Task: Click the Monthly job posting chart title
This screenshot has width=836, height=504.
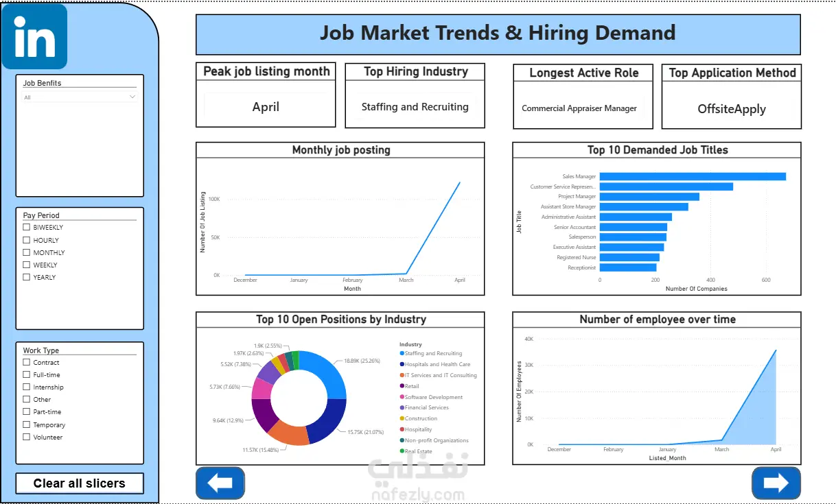Action: (x=341, y=150)
